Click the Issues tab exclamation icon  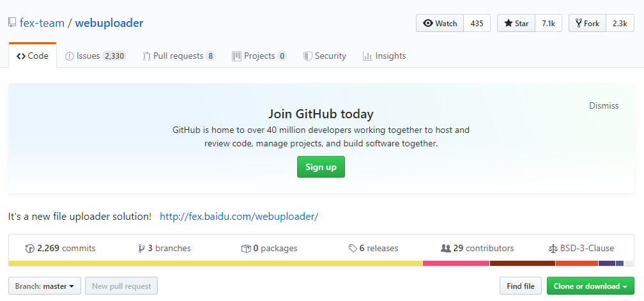pos(70,56)
